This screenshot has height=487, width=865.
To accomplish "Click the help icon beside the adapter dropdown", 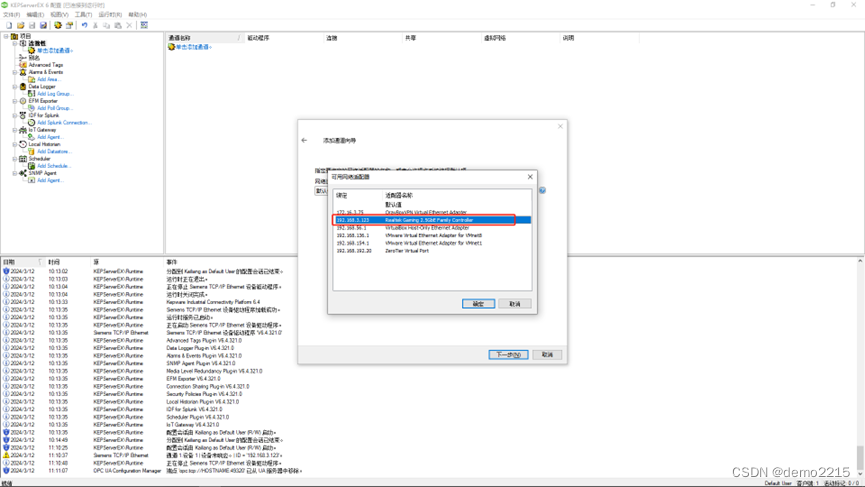I will (x=542, y=190).
